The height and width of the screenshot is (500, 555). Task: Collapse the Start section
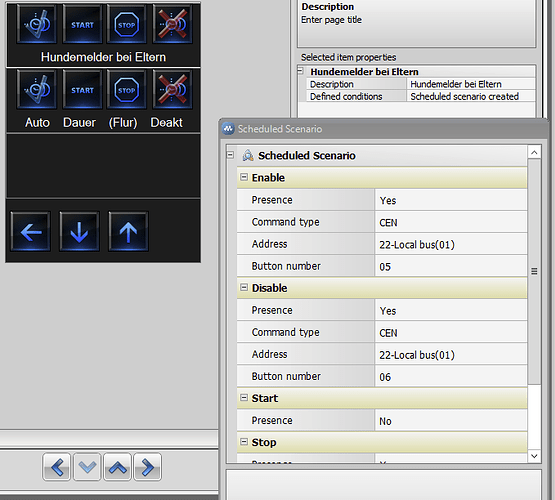[244, 398]
